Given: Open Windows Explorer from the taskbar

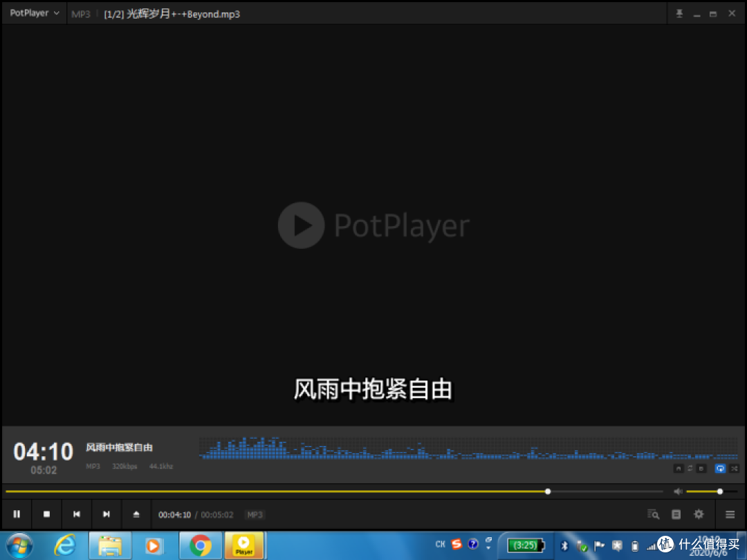Looking at the screenshot, I should click(110, 545).
